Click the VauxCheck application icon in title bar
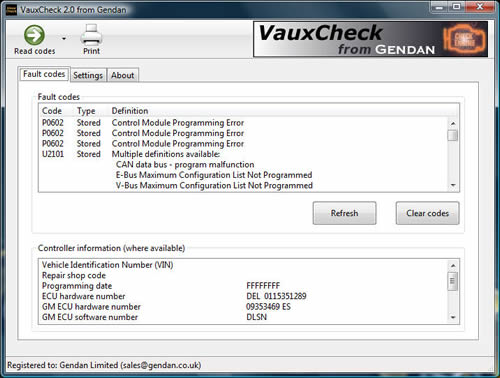Image resolution: width=500 pixels, height=378 pixels. [11, 10]
